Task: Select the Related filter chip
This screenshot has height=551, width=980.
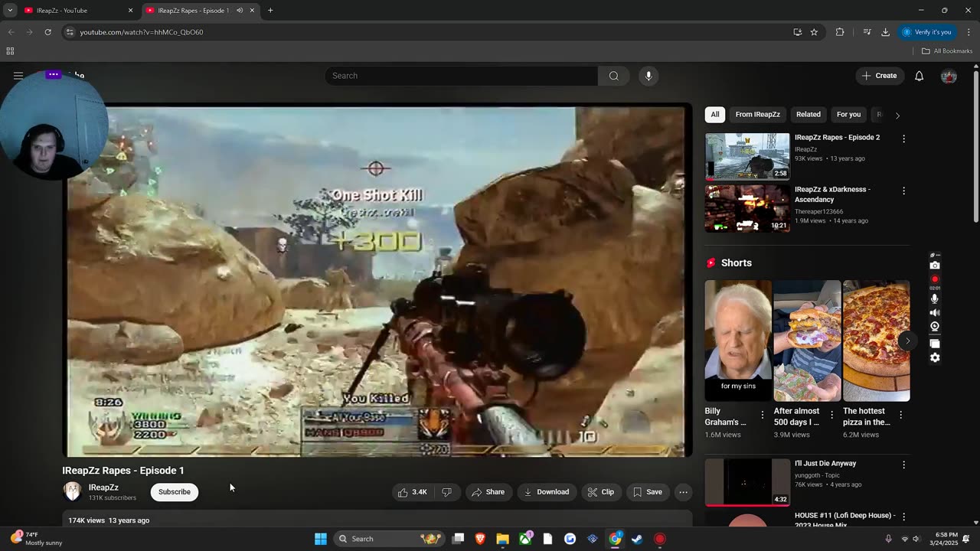Action: coord(808,115)
